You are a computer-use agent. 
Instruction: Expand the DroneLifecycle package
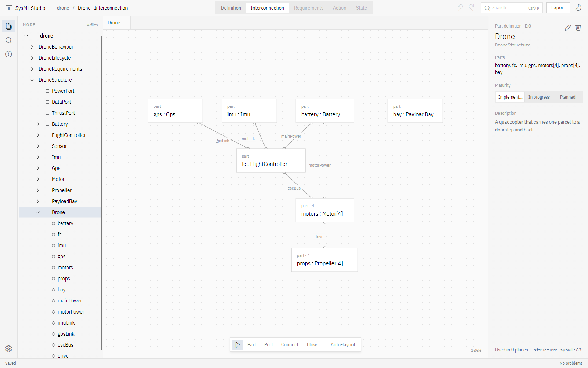[x=32, y=58]
